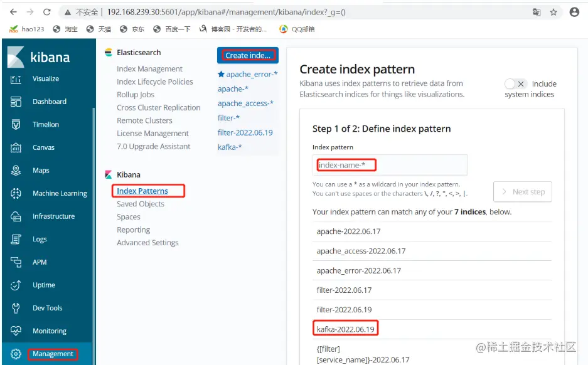Open 7.0 Upgrade Assistant

(153, 147)
